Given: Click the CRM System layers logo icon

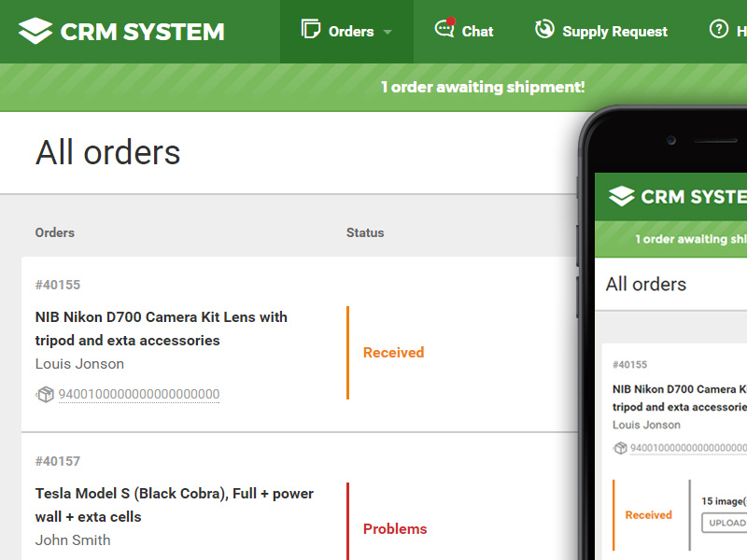Looking at the screenshot, I should [x=35, y=31].
